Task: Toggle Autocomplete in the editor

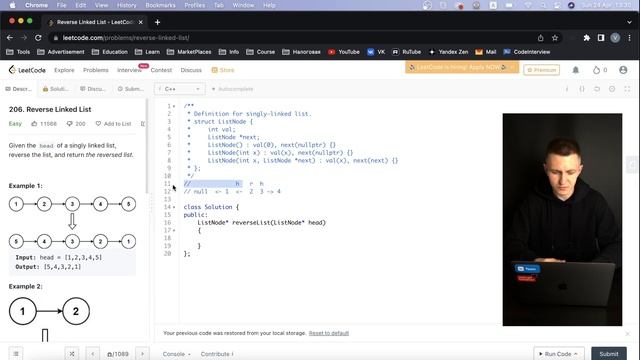Action: (232, 89)
